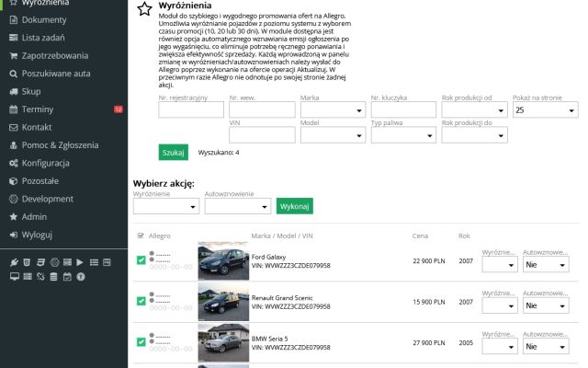
Task: Click the HTML5 shield icon
Action: [27, 262]
